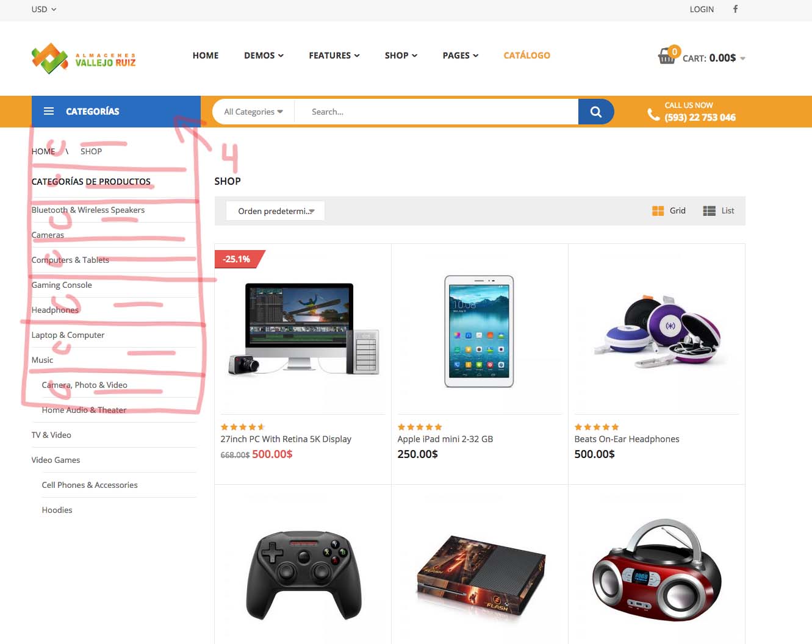This screenshot has height=644, width=812.
Task: Click the Categorías hamburger menu icon
Action: click(49, 111)
